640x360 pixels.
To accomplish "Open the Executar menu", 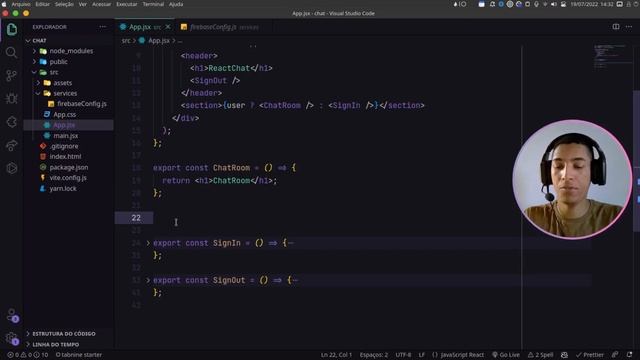I will pos(127,4).
